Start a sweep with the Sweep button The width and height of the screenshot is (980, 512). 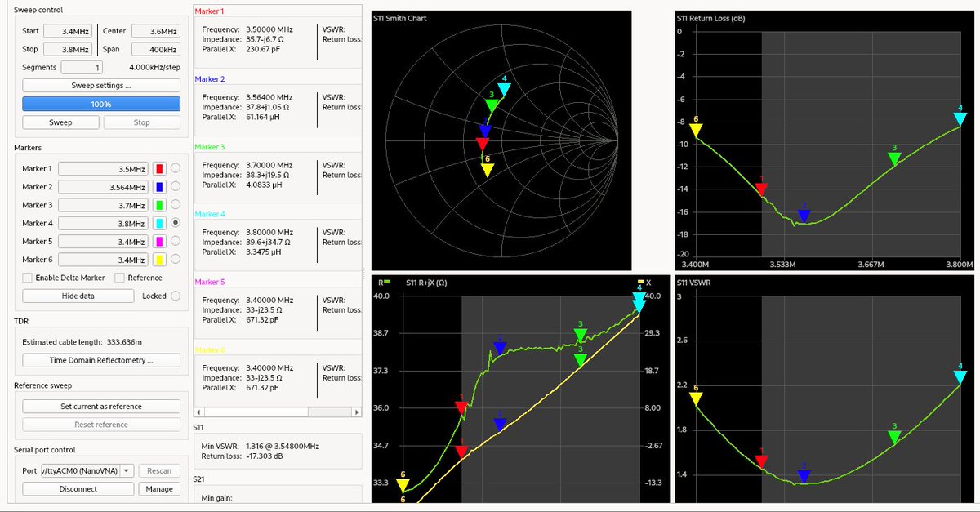61,122
